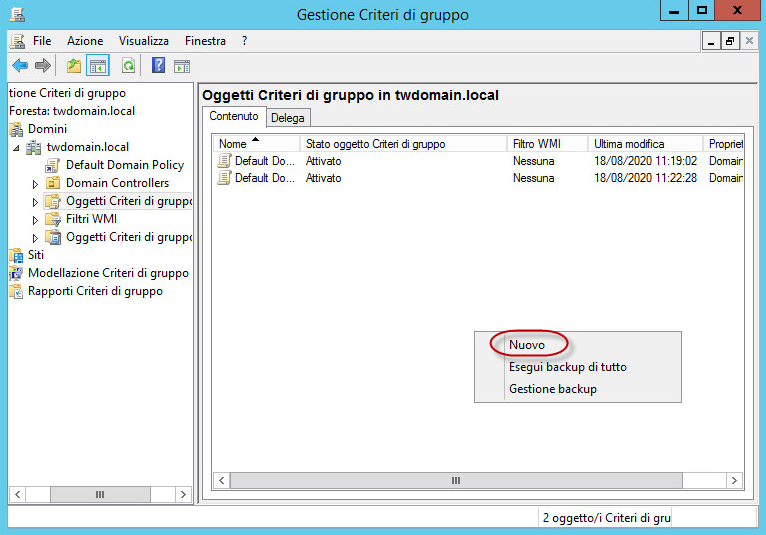The height and width of the screenshot is (535, 766).
Task: Collapse the twdomain.local domain node
Action: point(17,148)
